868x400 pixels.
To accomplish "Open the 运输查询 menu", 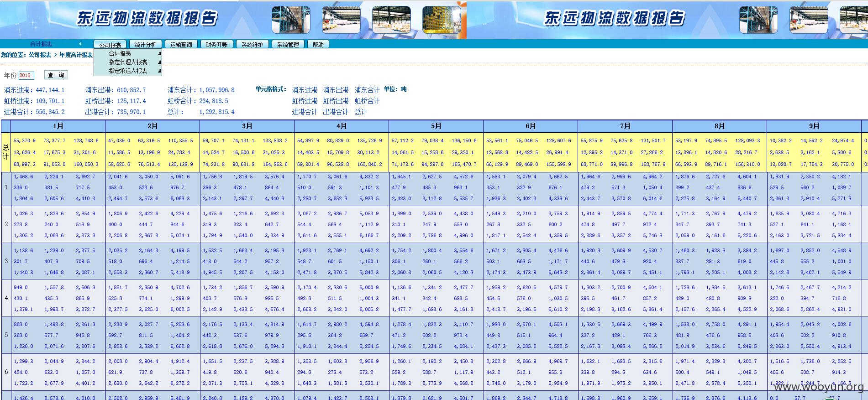I will 181,45.
